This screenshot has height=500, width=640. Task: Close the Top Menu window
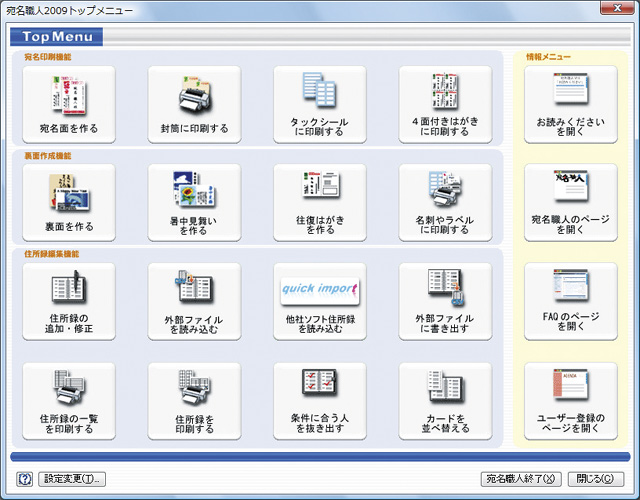point(618,8)
